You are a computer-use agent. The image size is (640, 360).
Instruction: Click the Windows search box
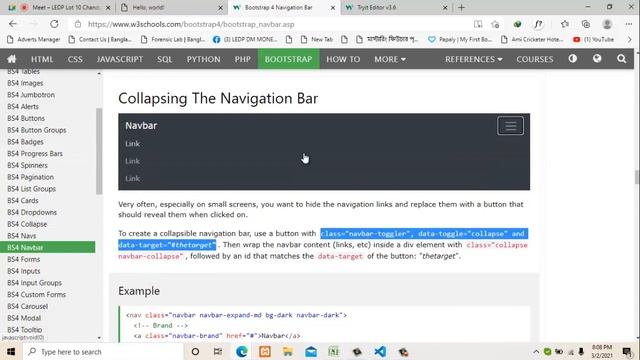point(102,351)
